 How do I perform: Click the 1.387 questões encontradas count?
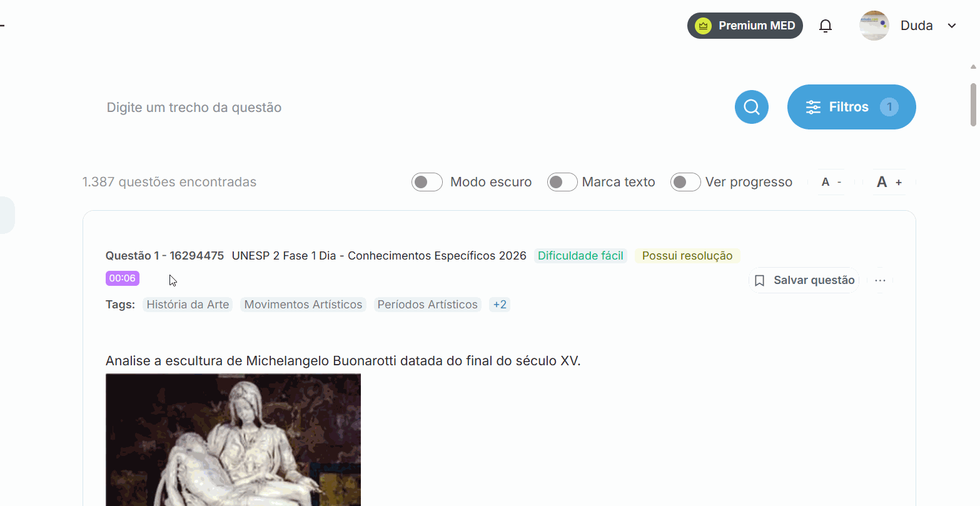point(169,182)
